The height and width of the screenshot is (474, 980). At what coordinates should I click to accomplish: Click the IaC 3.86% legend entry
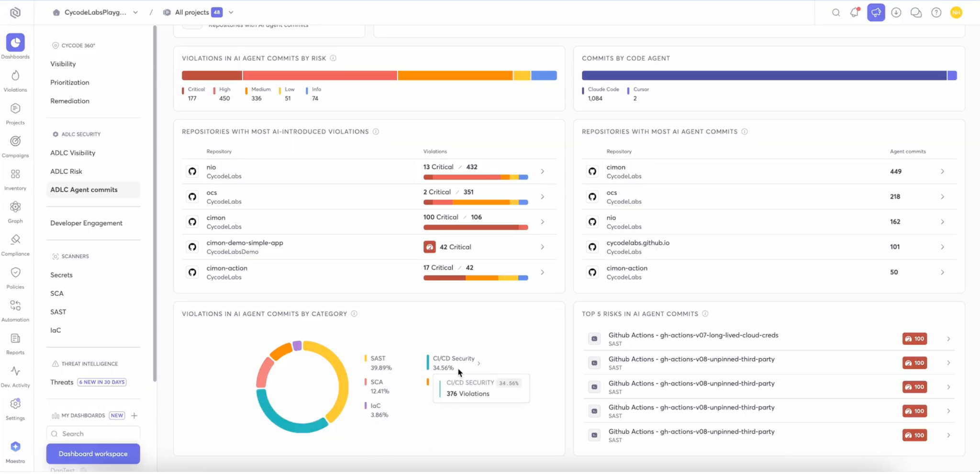377,410
